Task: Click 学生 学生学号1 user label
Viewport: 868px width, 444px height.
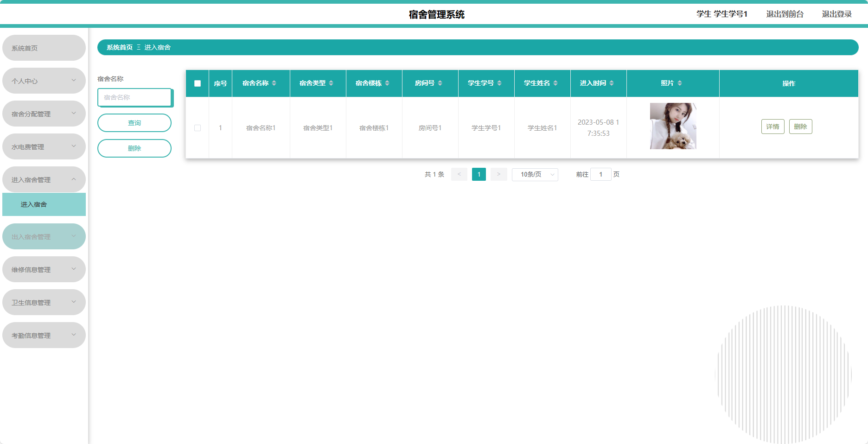Action: click(x=722, y=14)
